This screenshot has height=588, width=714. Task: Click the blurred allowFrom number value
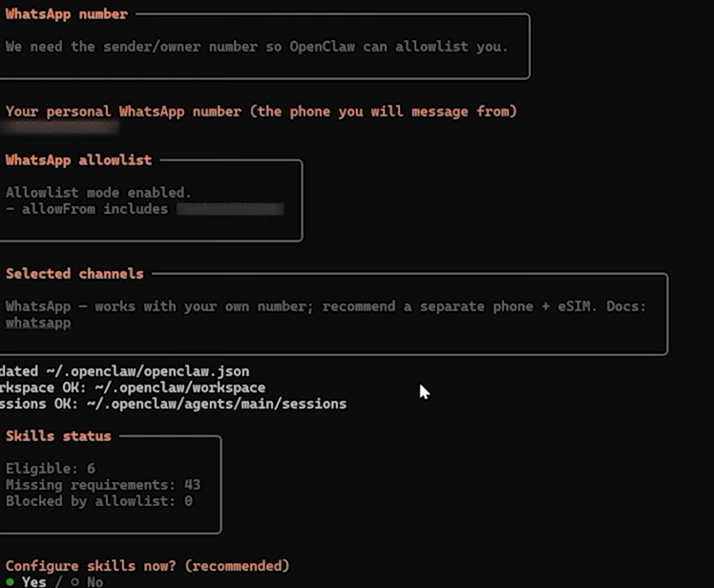(x=230, y=209)
